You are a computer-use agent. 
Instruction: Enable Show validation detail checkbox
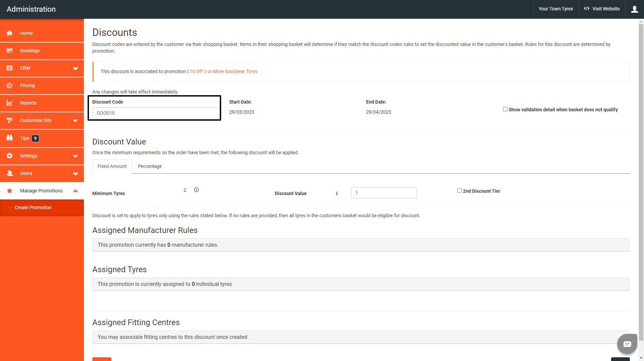tap(505, 109)
